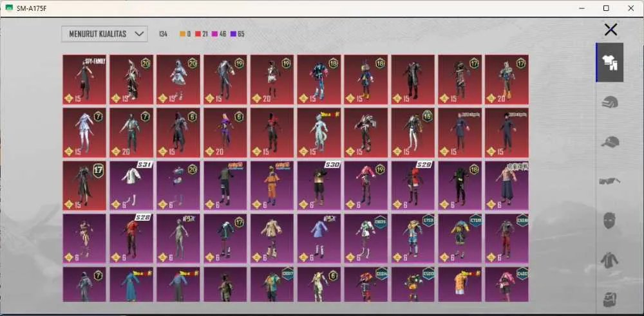Select the glasses category icon

tap(610, 181)
